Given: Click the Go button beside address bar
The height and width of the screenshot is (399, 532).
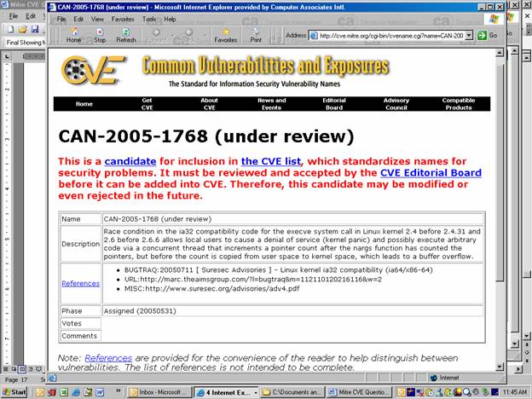Looking at the screenshot, I should [489, 35].
